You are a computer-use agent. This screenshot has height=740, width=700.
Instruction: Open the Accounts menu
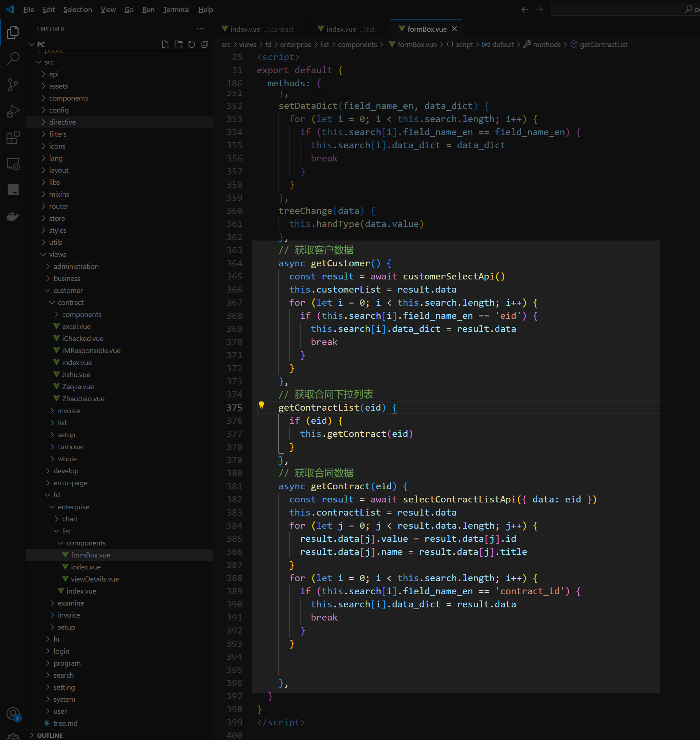coord(13,714)
